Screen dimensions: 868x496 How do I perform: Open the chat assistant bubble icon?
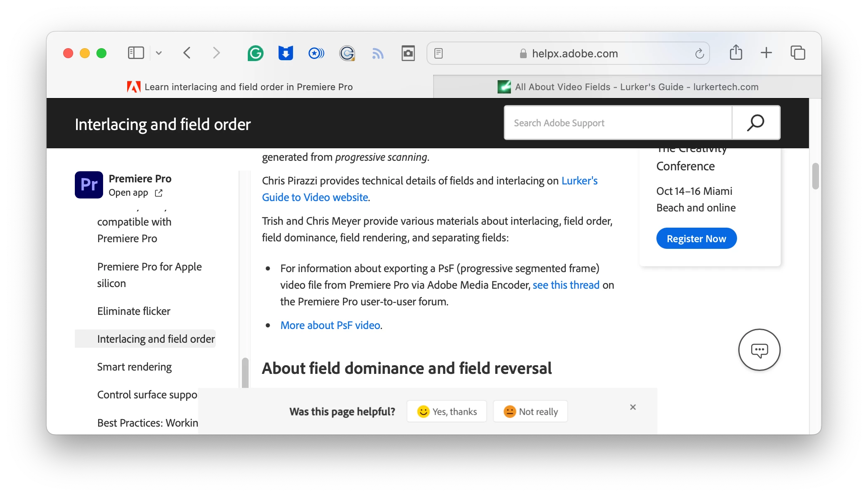coord(759,350)
